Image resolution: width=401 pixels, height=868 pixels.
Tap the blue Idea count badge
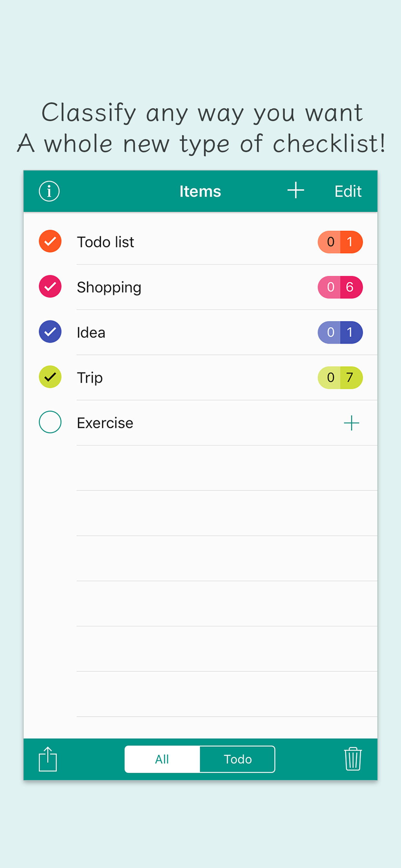click(340, 332)
